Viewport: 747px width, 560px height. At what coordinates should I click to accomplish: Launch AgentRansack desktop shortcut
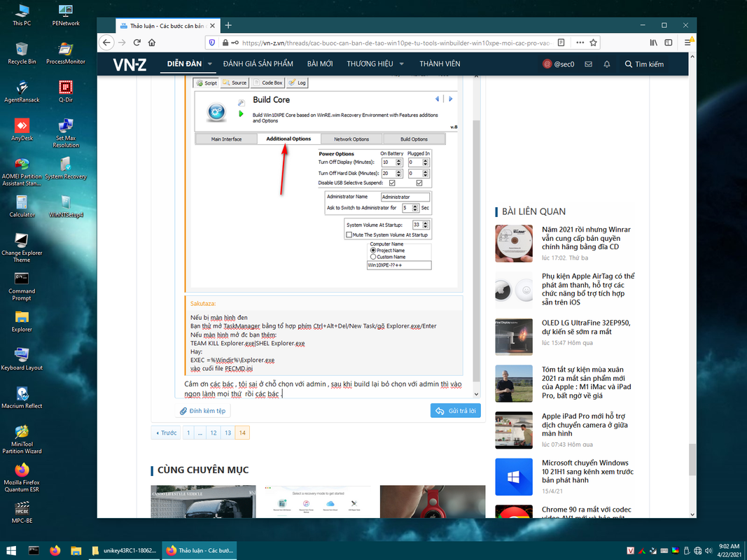pos(22,92)
